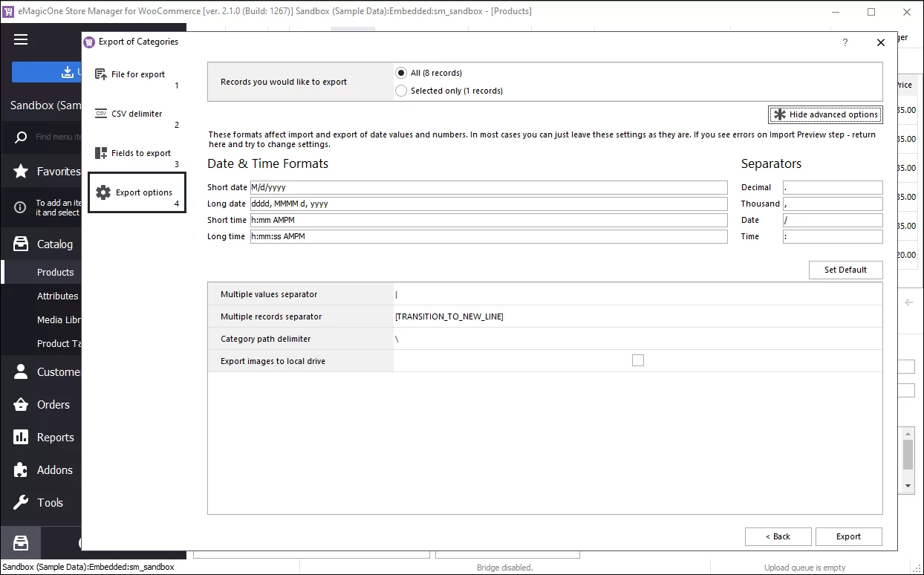Click the Export button
The width and height of the screenshot is (924, 575).
848,536
